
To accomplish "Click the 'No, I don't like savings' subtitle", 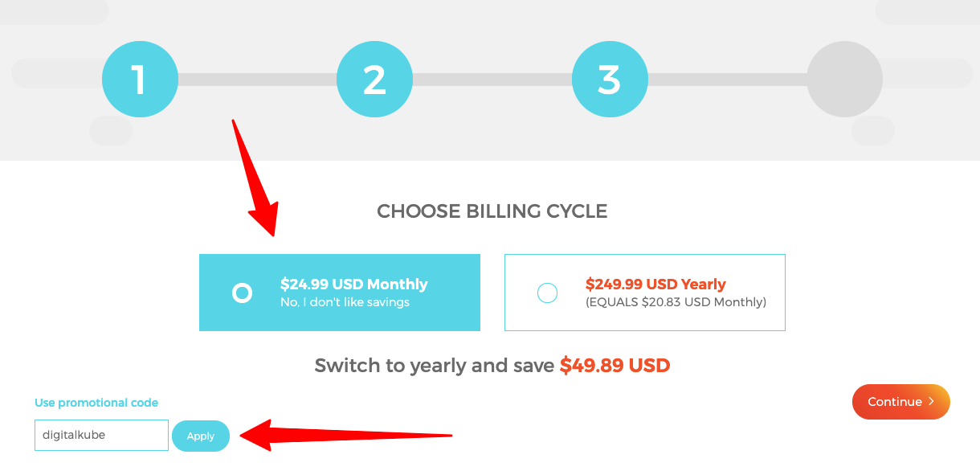I will point(345,302).
